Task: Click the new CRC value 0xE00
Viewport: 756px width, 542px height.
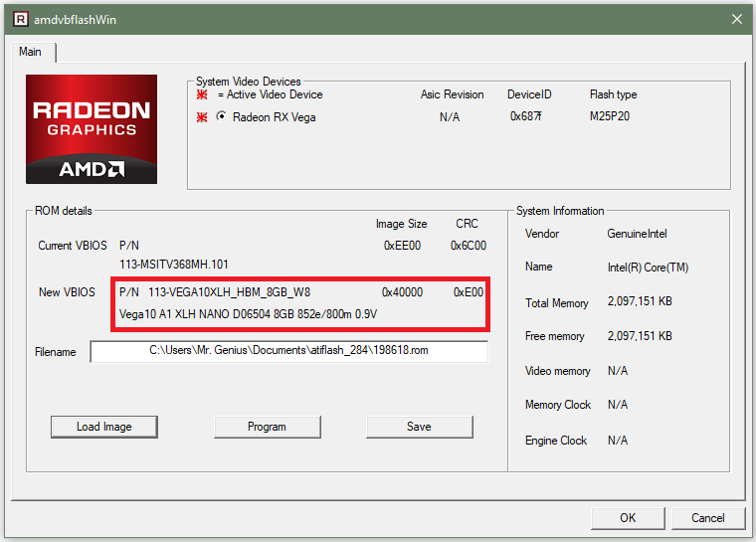Action: pos(469,292)
